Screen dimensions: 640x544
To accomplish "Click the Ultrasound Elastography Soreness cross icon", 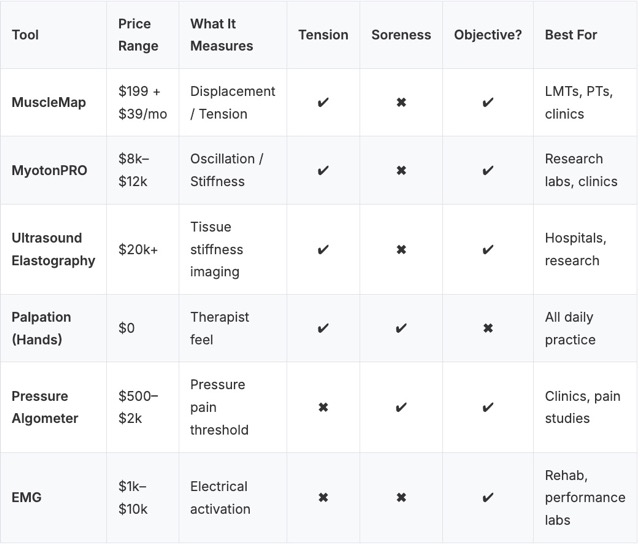I will [x=401, y=250].
